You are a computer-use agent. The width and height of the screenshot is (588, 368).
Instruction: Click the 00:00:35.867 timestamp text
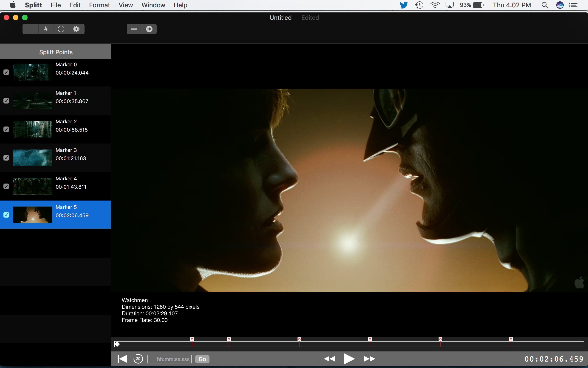(72, 101)
